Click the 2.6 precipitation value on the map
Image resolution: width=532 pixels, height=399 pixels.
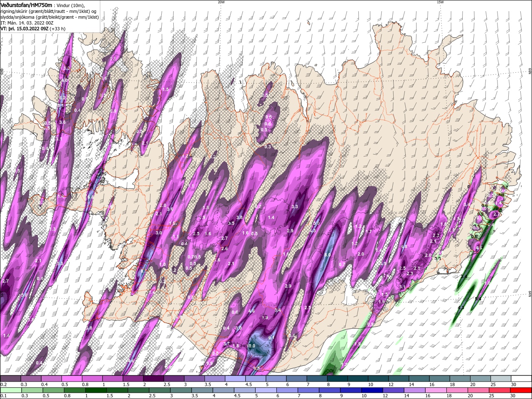224,249
